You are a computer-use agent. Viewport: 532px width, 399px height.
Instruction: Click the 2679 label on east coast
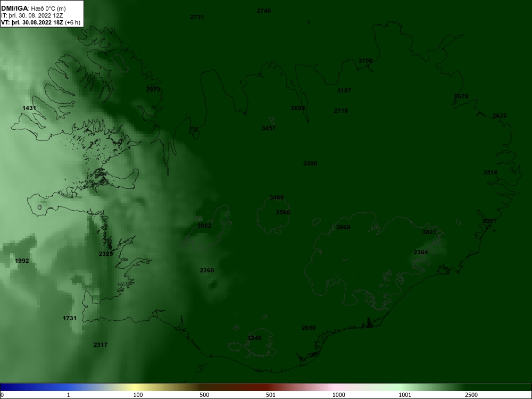point(461,96)
